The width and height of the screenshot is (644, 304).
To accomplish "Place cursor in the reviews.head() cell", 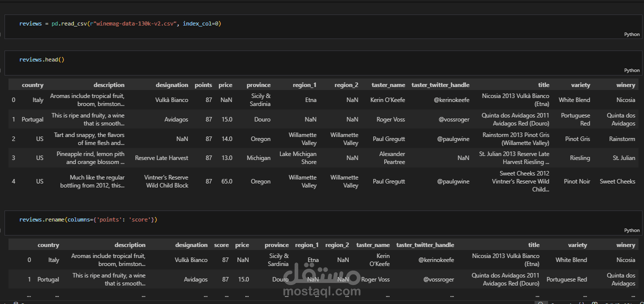I will (323, 62).
